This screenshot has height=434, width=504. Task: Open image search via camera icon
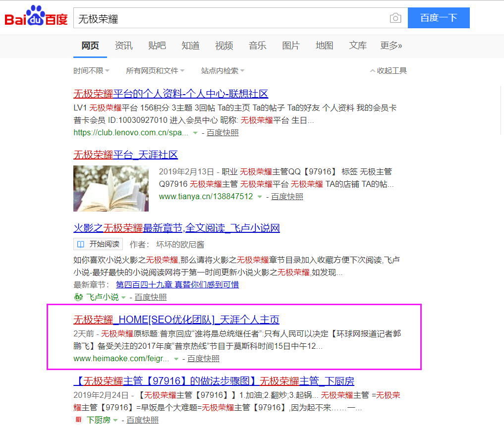(x=395, y=18)
